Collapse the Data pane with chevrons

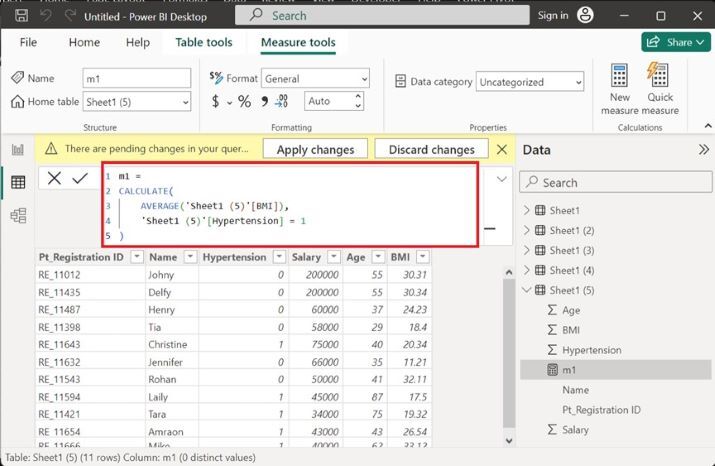pos(703,149)
